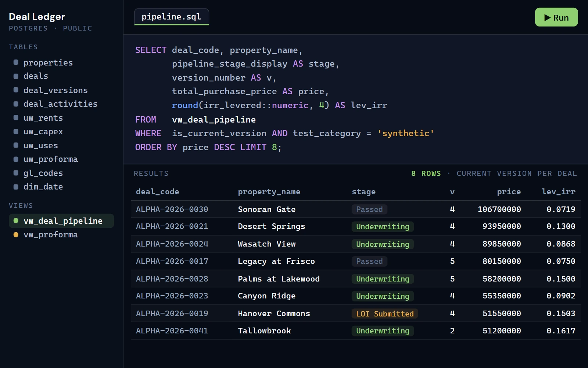Select the vw_deal_pipeline view
Viewport: 588px width, 368px height.
[x=61, y=221]
